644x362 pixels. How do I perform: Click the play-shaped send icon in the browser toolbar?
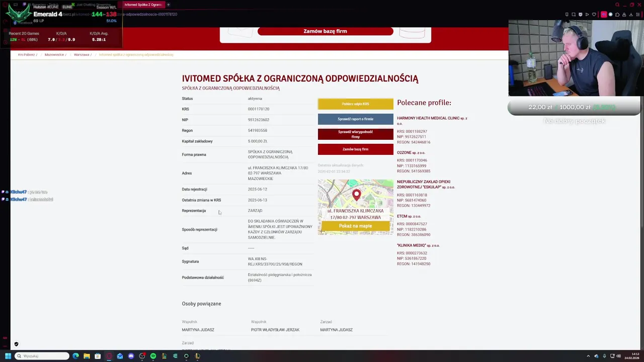click(x=587, y=15)
